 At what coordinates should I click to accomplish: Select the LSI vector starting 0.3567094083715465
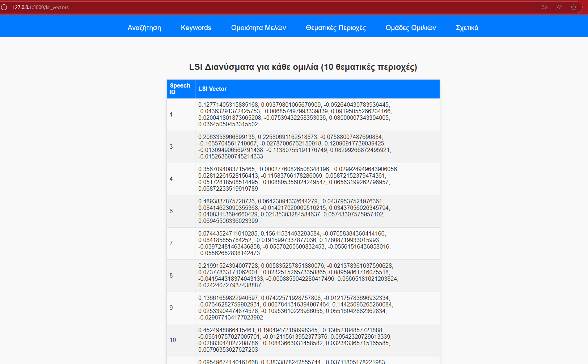tap(317, 179)
